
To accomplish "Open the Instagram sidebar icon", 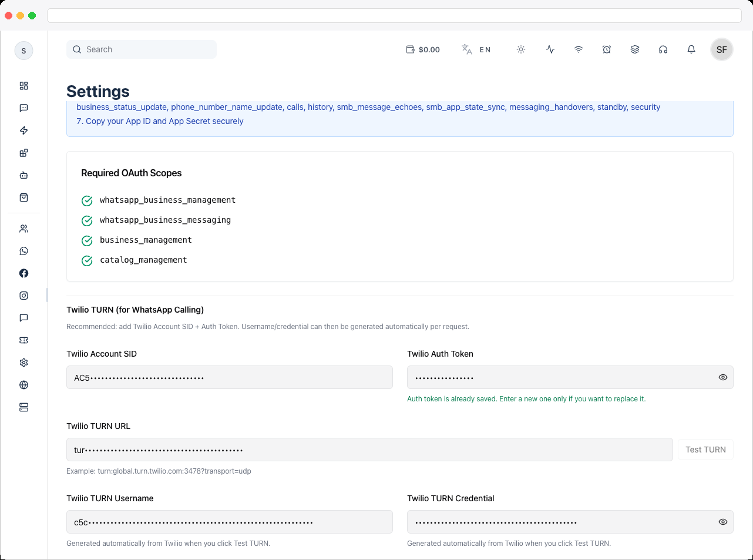I will pos(23,296).
